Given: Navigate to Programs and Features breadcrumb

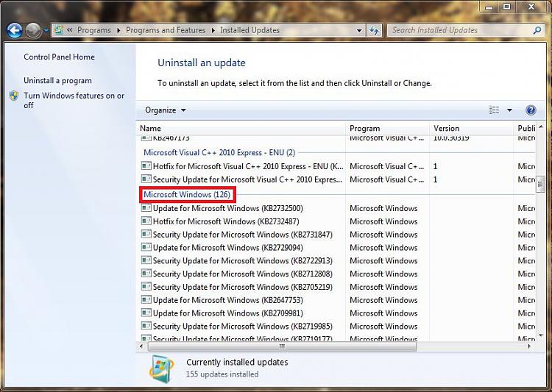Looking at the screenshot, I should [166, 30].
